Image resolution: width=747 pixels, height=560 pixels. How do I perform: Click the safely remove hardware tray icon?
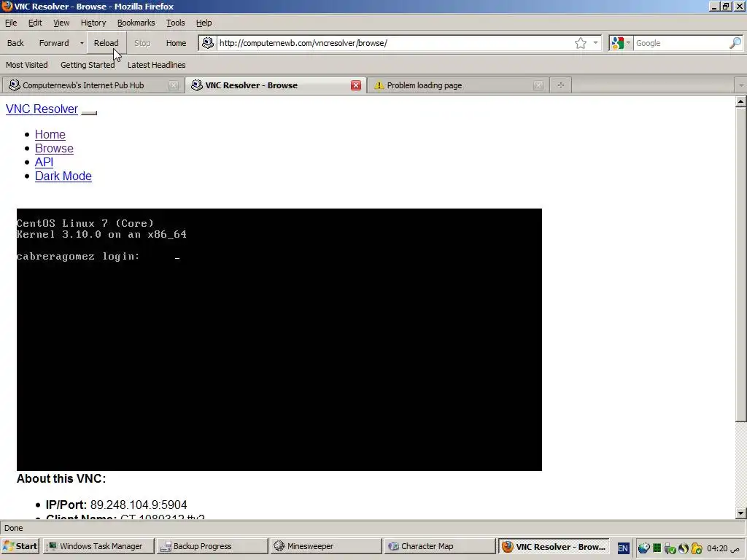(670, 548)
